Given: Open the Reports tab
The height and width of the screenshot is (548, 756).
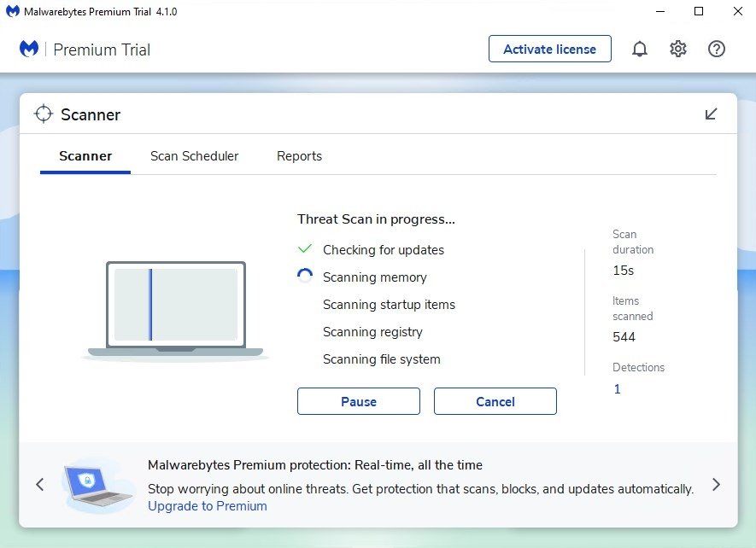Looking at the screenshot, I should 299,156.
